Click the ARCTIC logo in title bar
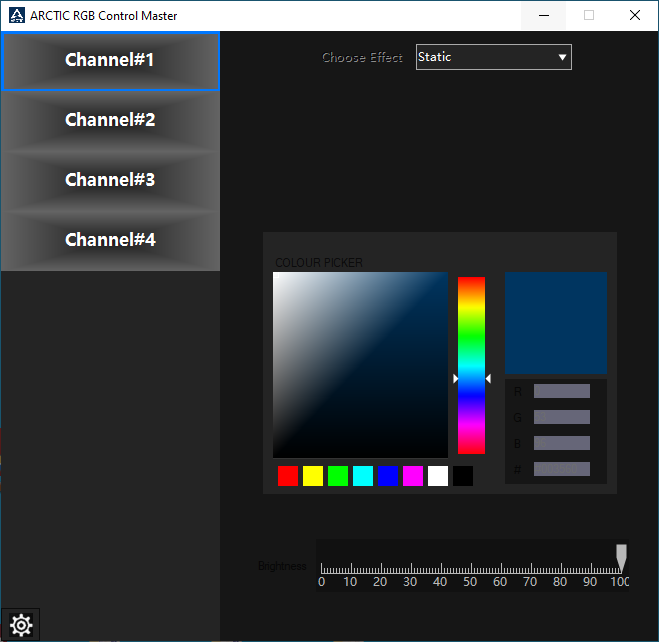Screen dimensions: 659x642 coord(17,16)
